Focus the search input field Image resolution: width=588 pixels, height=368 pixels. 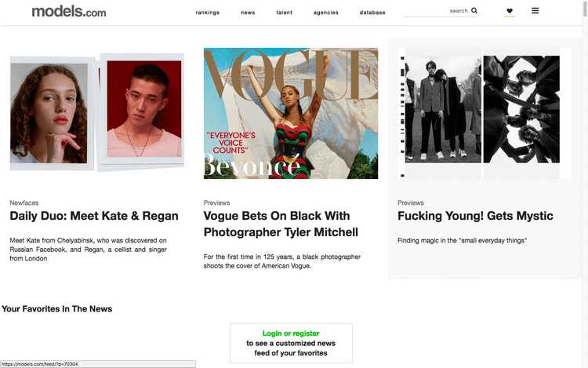(x=436, y=11)
